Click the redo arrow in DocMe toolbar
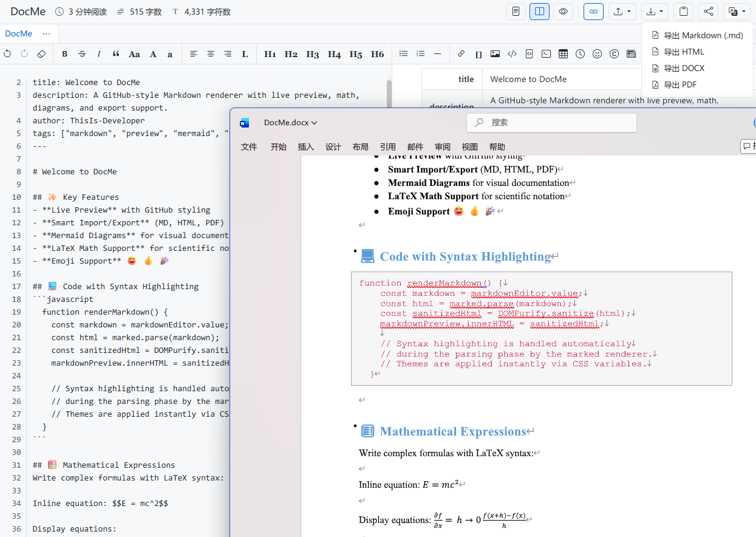This screenshot has width=756, height=537. [24, 54]
